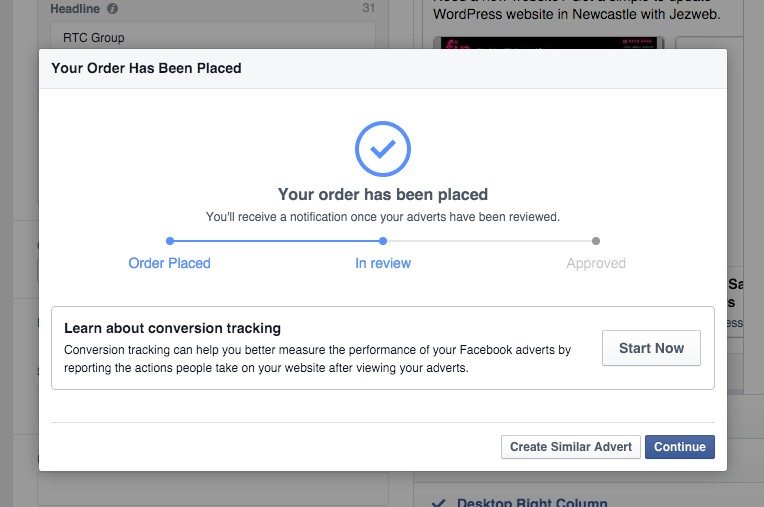Image resolution: width=764 pixels, height=507 pixels.
Task: Select the Order Placed step label
Action: coord(170,264)
